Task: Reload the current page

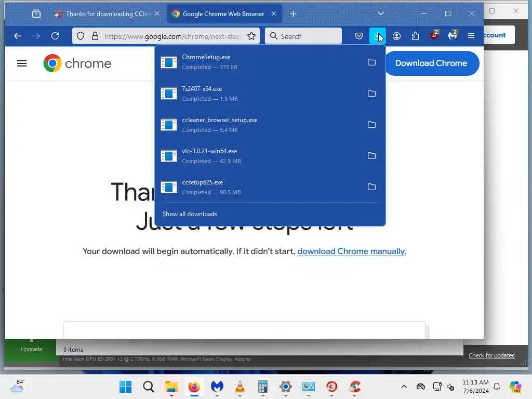Action: (x=55, y=36)
